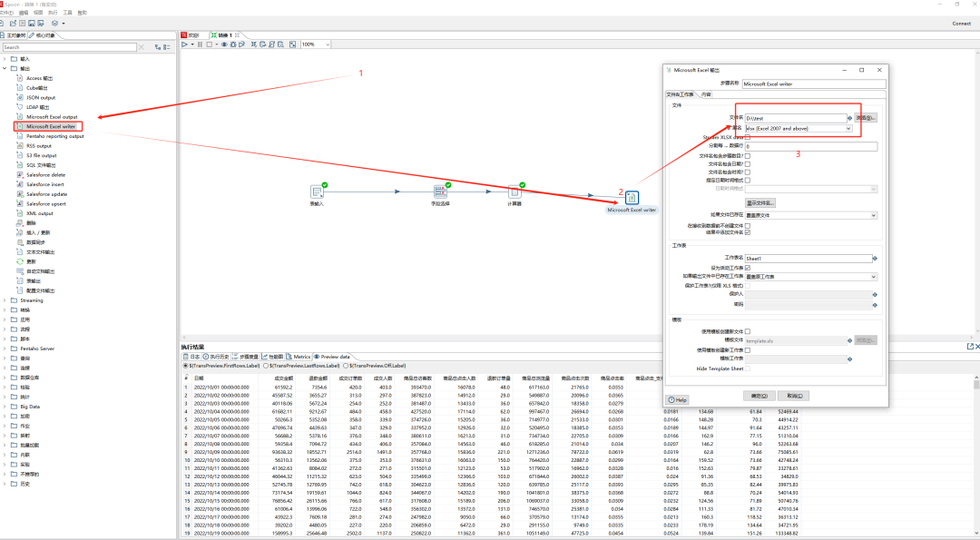Click the collapse tree list icon beside search
Image resolution: width=980 pixels, height=540 pixels.
coord(167,47)
